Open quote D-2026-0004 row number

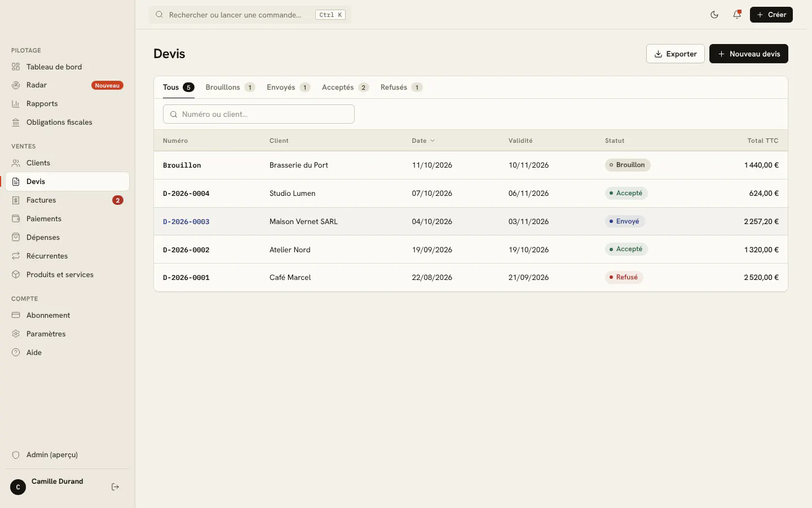point(186,194)
